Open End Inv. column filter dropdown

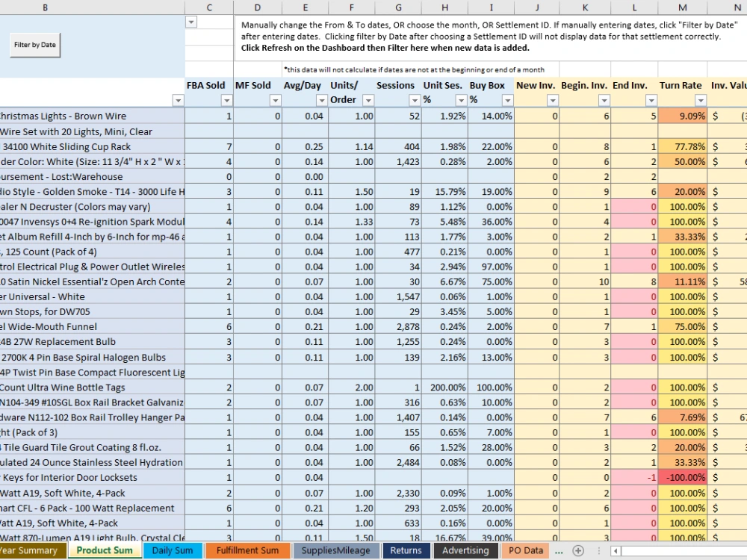tap(651, 101)
